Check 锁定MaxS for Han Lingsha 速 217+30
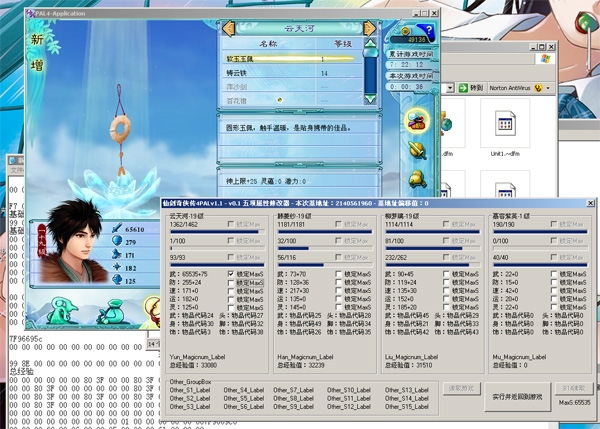This screenshot has height=429, width=600. pos(338,291)
